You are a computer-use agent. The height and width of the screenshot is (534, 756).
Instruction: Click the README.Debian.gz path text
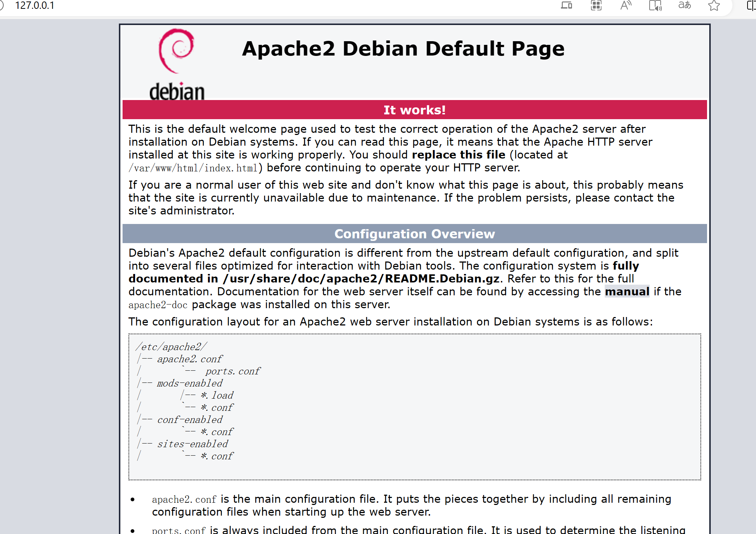tap(361, 279)
